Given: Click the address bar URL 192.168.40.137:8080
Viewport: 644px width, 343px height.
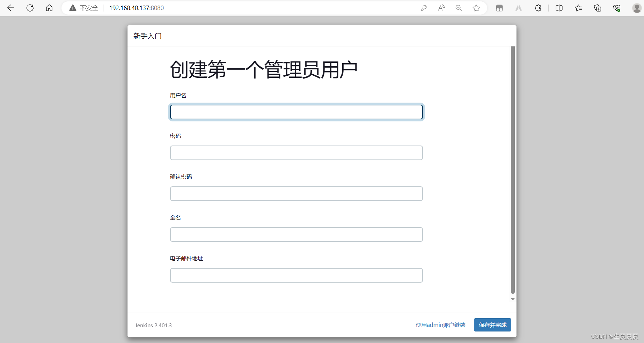Looking at the screenshot, I should (137, 8).
